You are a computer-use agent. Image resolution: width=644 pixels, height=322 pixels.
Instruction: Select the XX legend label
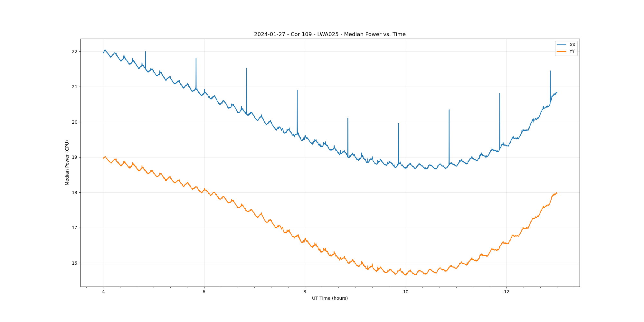coord(572,45)
